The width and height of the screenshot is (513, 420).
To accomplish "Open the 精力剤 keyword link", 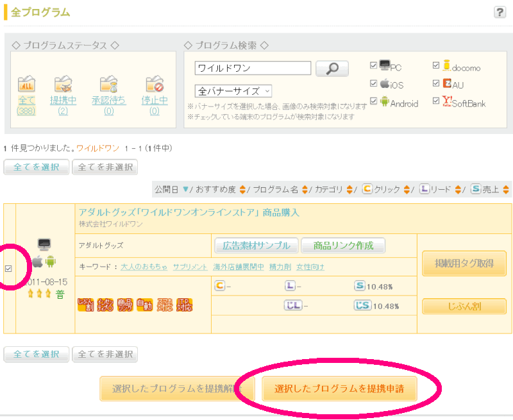I will click(280, 267).
